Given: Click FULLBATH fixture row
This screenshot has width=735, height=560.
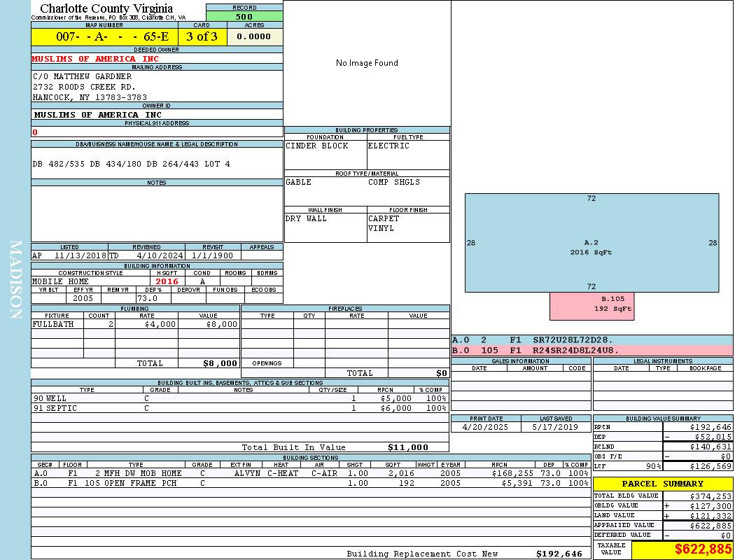Looking at the screenshot, I should point(136,324).
